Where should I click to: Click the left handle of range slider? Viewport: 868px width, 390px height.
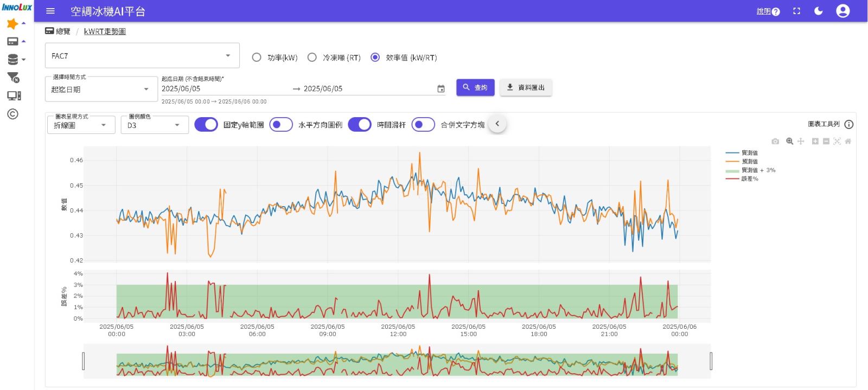point(84,361)
